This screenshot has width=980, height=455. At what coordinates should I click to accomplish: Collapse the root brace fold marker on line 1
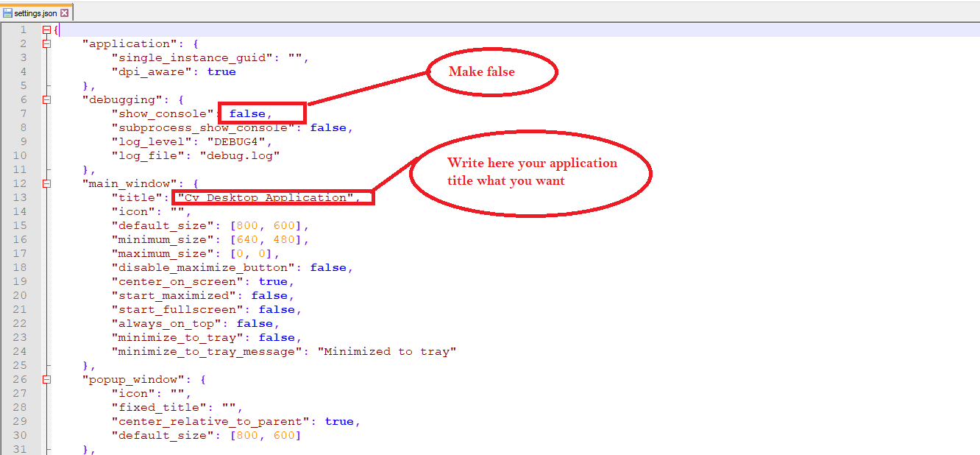pyautogui.click(x=47, y=30)
